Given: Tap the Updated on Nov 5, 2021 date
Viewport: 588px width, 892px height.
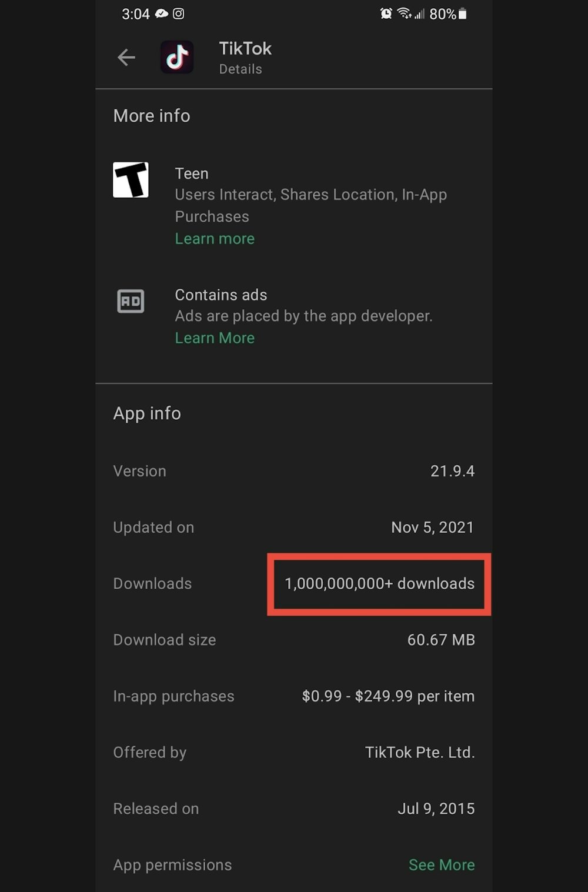Looking at the screenshot, I should [x=433, y=527].
